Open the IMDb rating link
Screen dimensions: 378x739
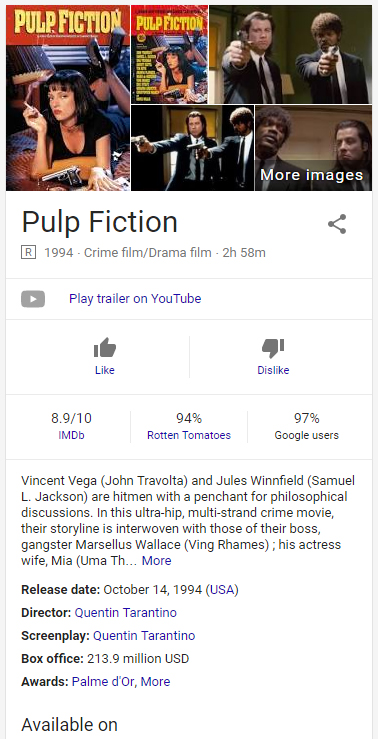71,435
